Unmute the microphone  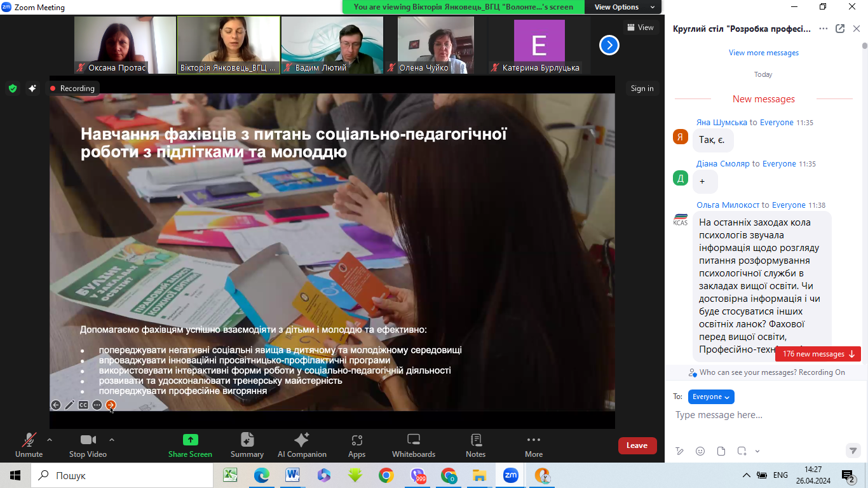[x=29, y=445]
